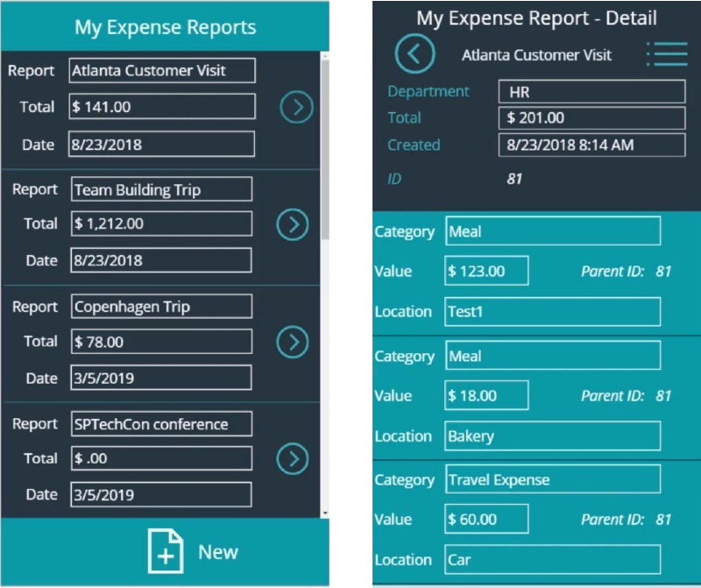Click the $ .00 total field

click(x=161, y=458)
